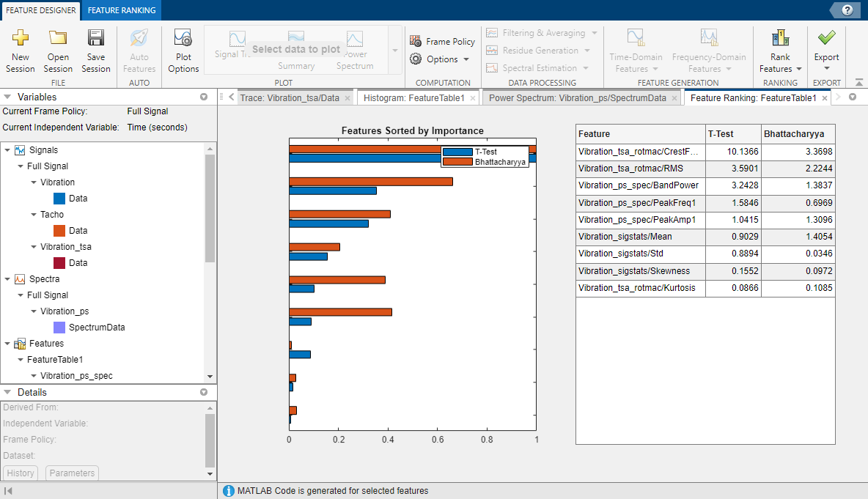Click the Rank Features icon
This screenshot has height=499, width=868.
click(x=780, y=38)
